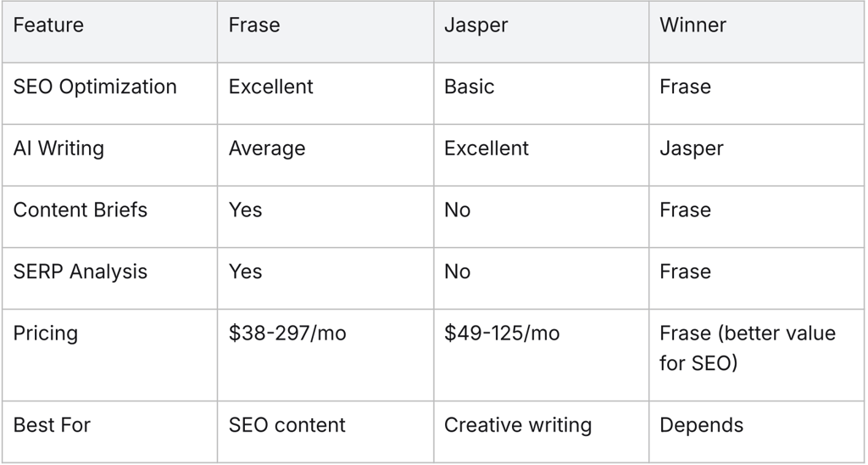Screen dimensions: 868x465
Task: Select the Depends winner cell
Action: tap(701, 425)
